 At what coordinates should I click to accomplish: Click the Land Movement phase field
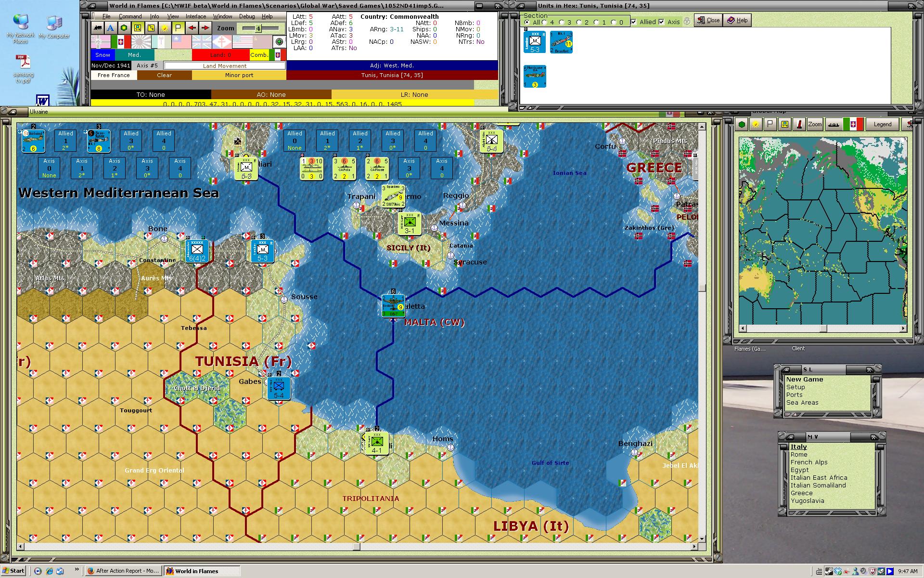point(224,66)
